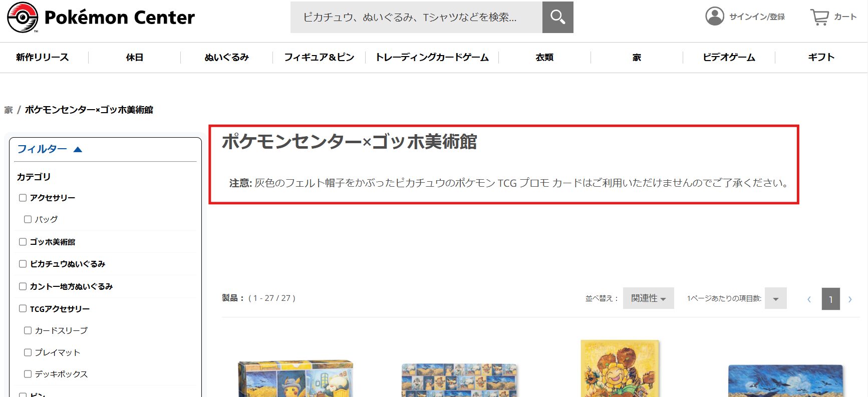Screen dimensions: 868x397
Task: Click the カテゴリ filter heading
Action: (34, 177)
